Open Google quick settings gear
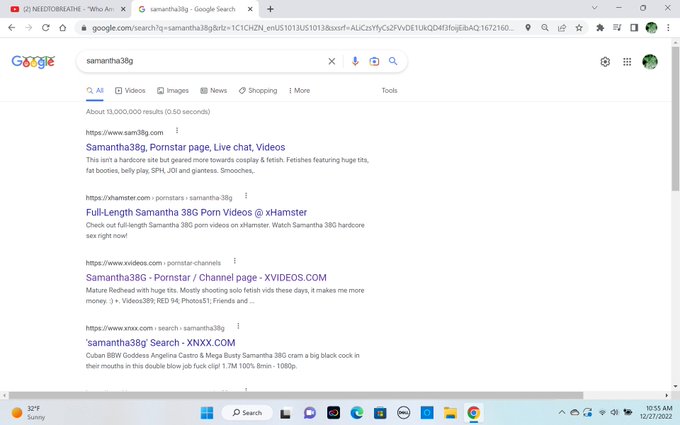The height and width of the screenshot is (425, 680). click(605, 62)
